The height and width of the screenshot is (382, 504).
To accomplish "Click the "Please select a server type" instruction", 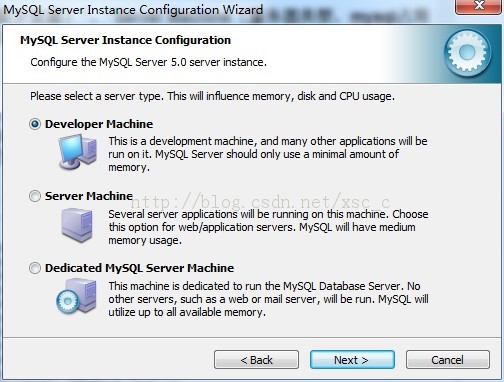I will click(x=212, y=96).
